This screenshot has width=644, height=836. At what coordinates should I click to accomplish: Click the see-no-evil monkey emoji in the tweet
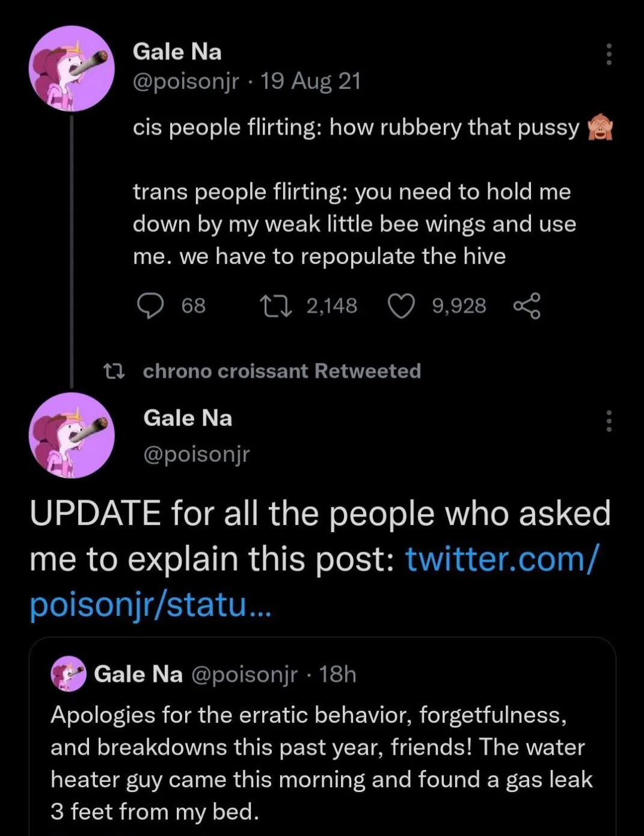point(600,127)
